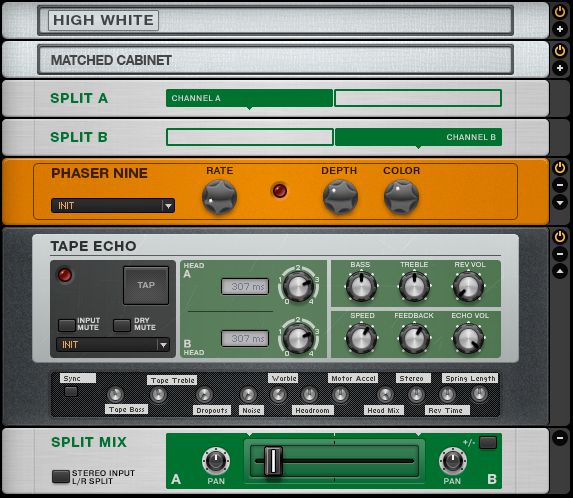Click Split Mix A/B crossfader handle
The height and width of the screenshot is (498, 573).
[273, 461]
